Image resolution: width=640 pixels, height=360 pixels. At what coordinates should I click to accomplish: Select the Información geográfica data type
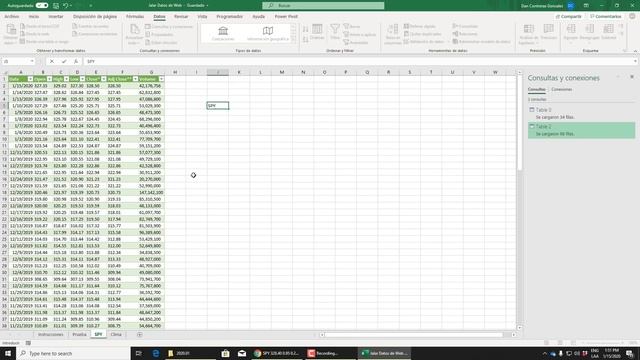pos(268,33)
